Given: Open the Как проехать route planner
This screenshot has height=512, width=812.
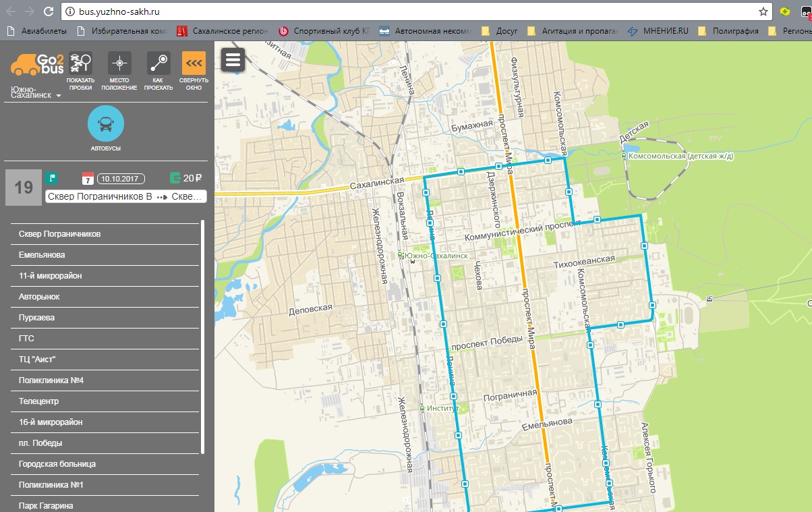Looking at the screenshot, I should (x=158, y=64).
